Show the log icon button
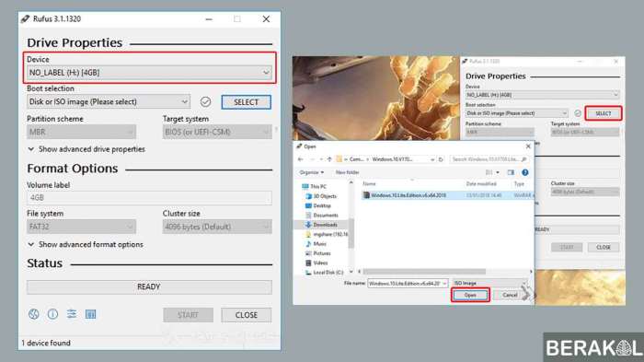This screenshot has height=362, width=644. (x=90, y=314)
